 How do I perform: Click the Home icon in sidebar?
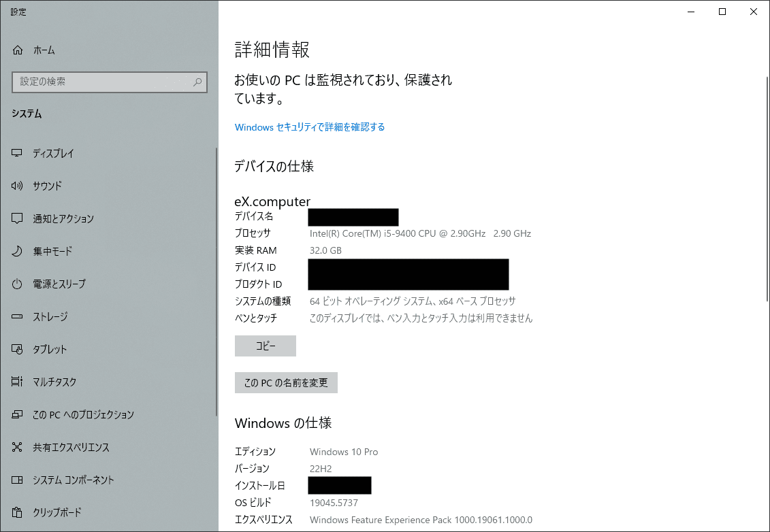coord(18,50)
